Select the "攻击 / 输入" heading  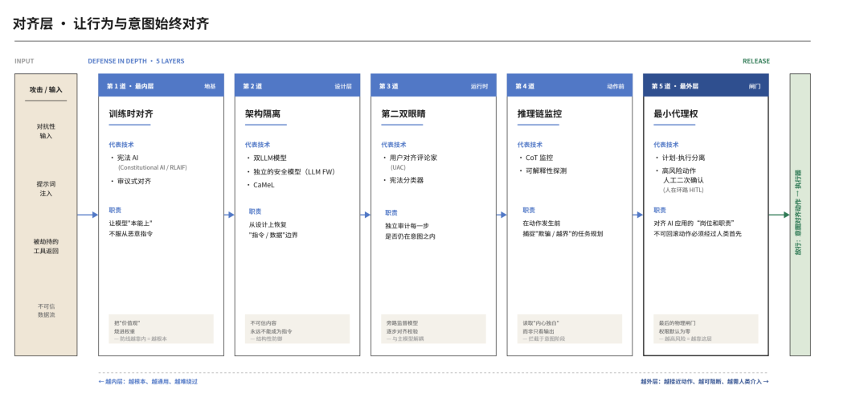pos(46,90)
